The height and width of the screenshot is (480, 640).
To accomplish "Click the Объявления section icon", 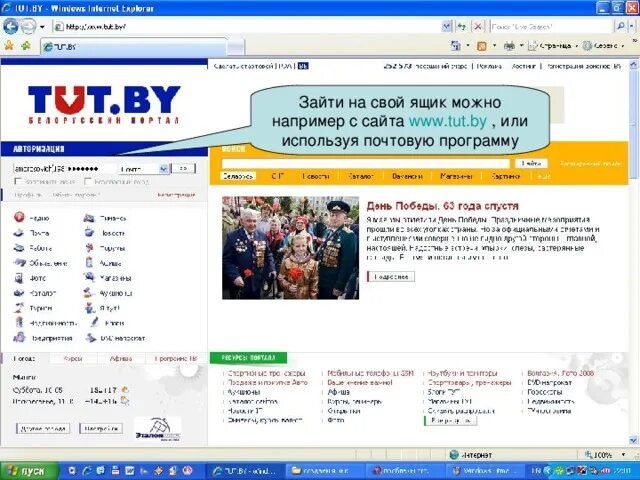I will click(20, 262).
